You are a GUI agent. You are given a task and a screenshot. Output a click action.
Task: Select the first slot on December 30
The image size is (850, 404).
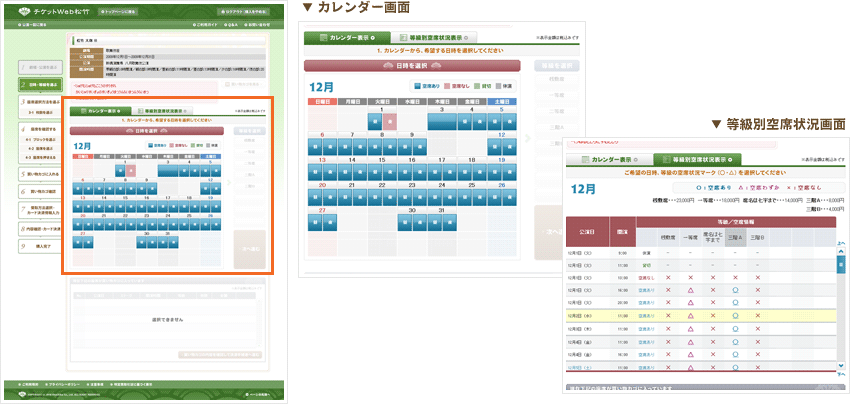(x=404, y=222)
